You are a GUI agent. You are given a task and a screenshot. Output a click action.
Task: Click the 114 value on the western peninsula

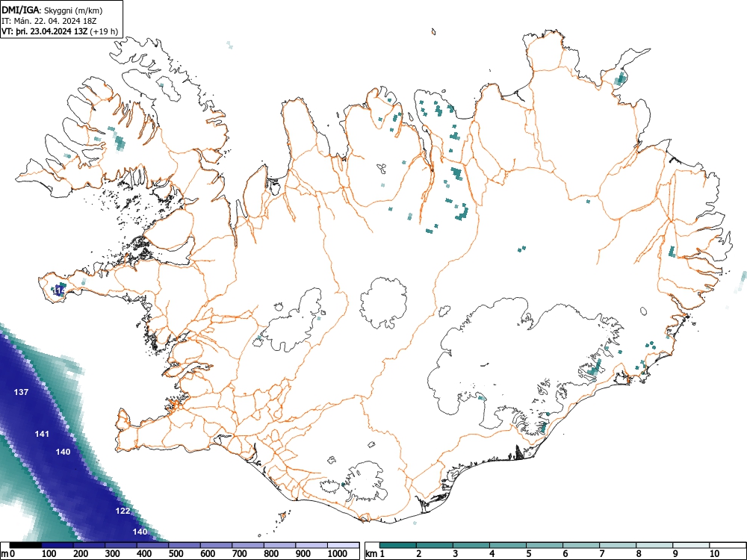59,290
